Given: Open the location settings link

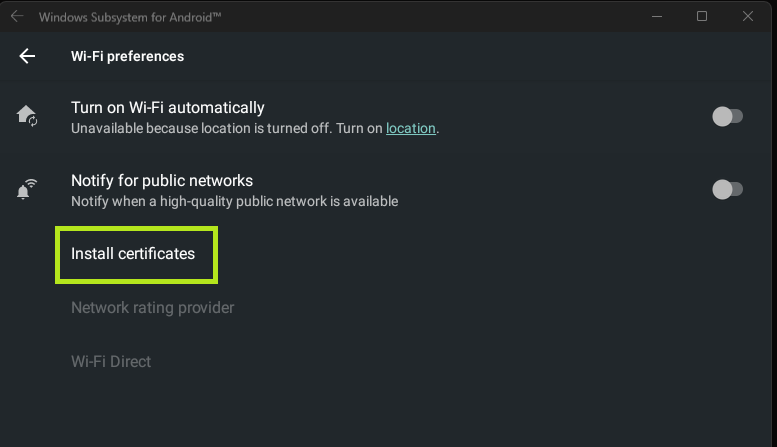Looking at the screenshot, I should coord(411,129).
